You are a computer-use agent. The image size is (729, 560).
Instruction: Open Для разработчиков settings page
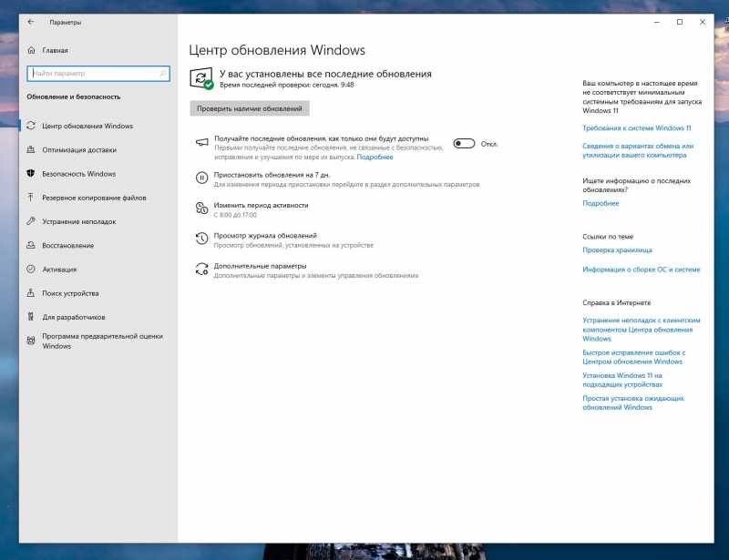pyautogui.click(x=74, y=318)
